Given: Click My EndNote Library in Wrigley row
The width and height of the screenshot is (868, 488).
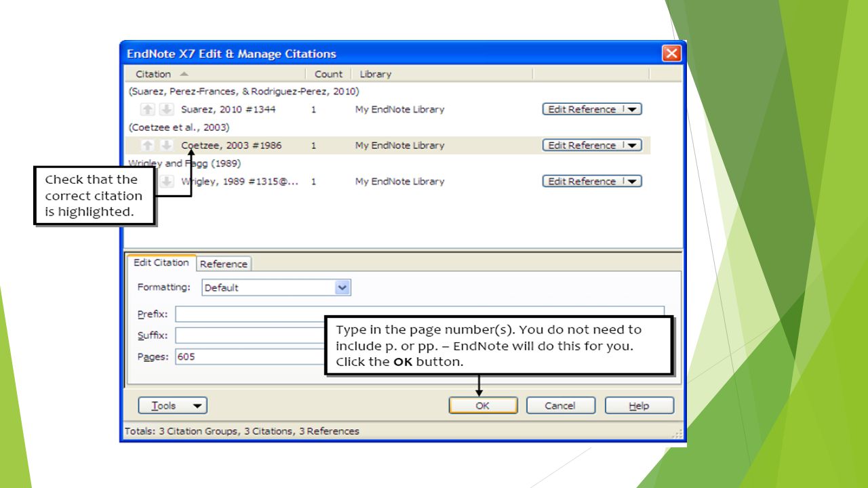Looking at the screenshot, I should [399, 181].
